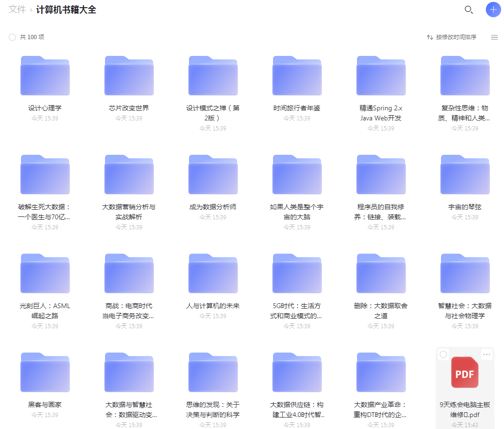The height and width of the screenshot is (429, 504).
Task: Open the 光刻巨人：ASML崛起之路 folder
Action: pyautogui.click(x=45, y=274)
